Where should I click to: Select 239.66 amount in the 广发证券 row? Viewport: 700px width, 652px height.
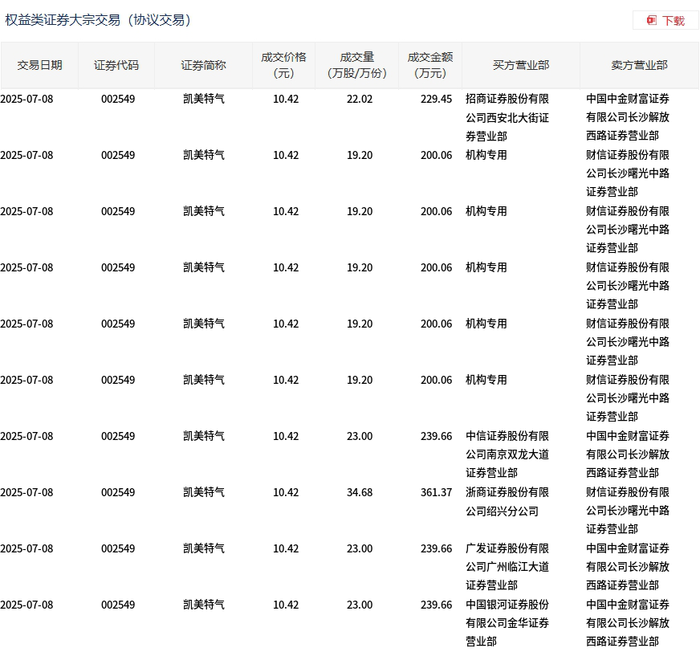[x=436, y=549]
